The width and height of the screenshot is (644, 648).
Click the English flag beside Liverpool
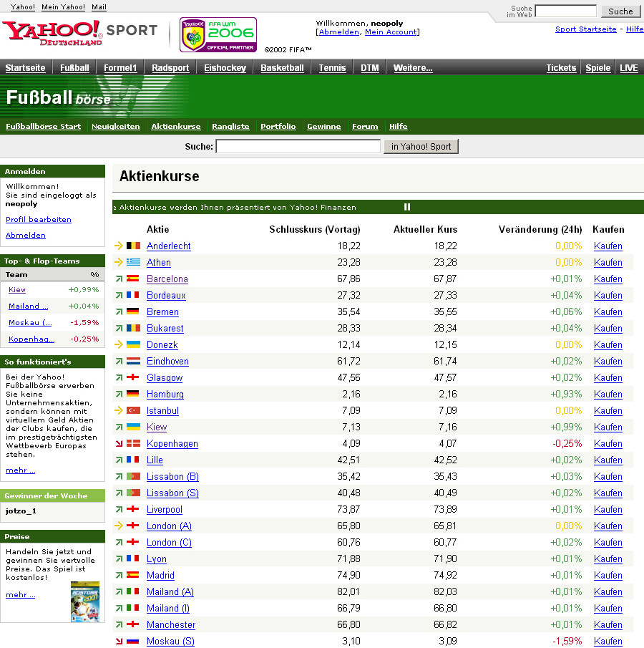click(x=133, y=509)
